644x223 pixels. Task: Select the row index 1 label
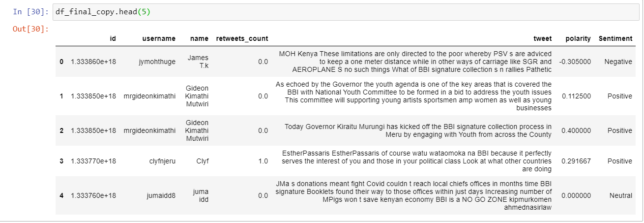click(61, 96)
